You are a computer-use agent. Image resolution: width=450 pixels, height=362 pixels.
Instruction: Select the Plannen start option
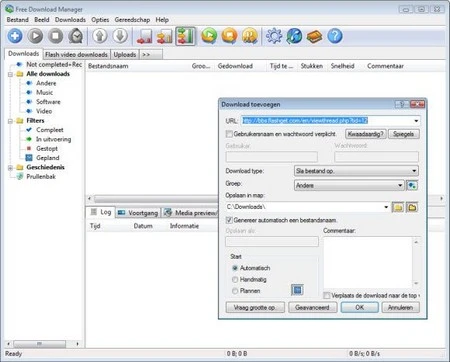(235, 291)
